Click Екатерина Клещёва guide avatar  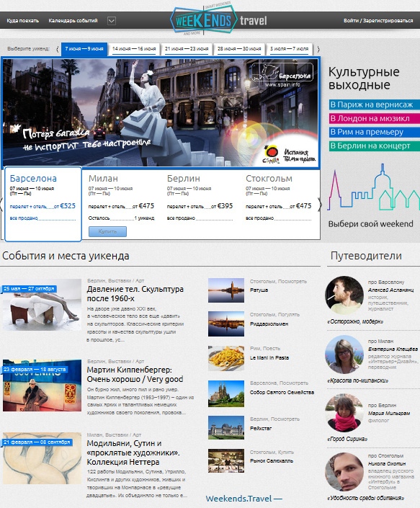(344, 355)
